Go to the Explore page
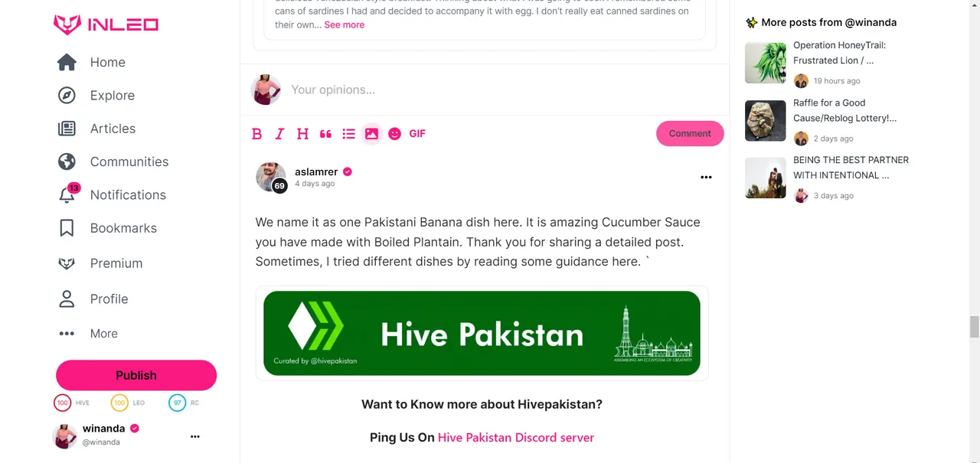 96,96
